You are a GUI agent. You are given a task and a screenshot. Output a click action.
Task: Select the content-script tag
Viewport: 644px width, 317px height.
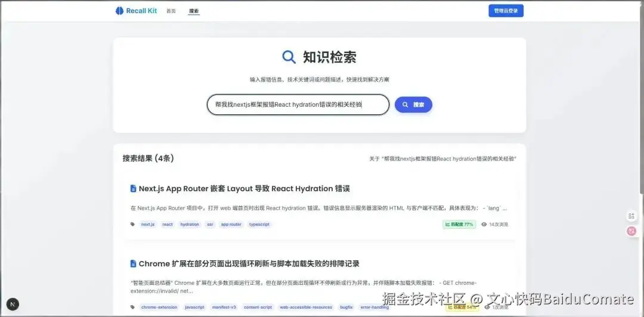coord(258,307)
